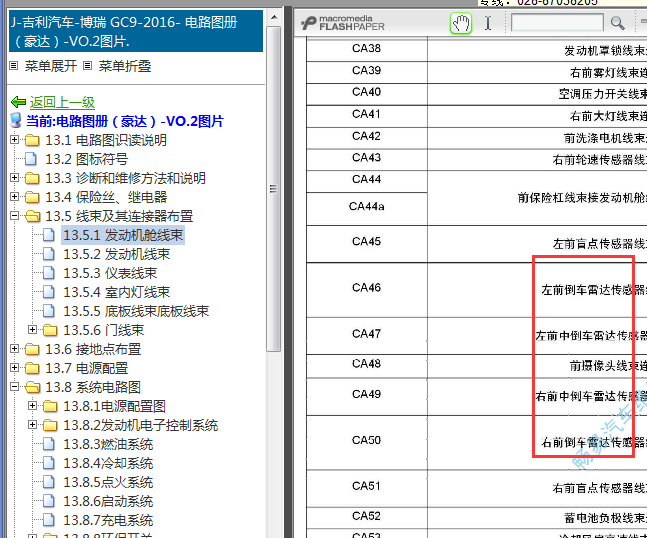Click page icon of 13.5.3 仪表线束
Viewport: 647px width, 538px height.
pyautogui.click(x=49, y=272)
